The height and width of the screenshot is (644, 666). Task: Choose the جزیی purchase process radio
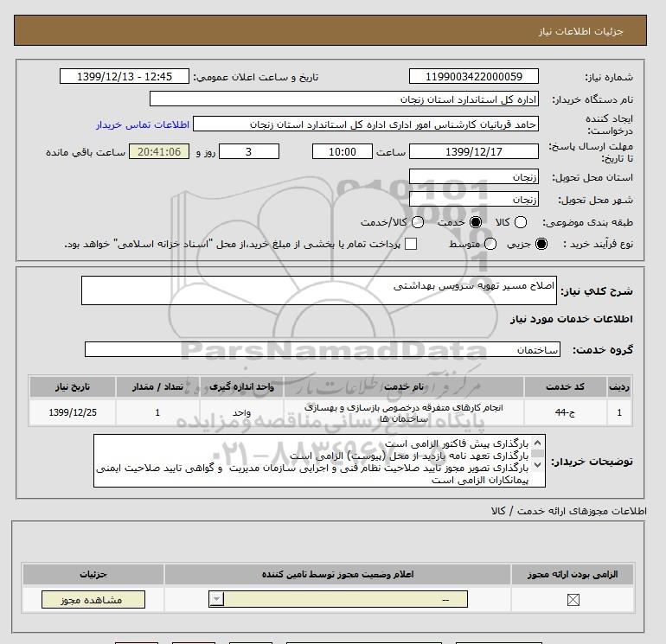pyautogui.click(x=541, y=244)
